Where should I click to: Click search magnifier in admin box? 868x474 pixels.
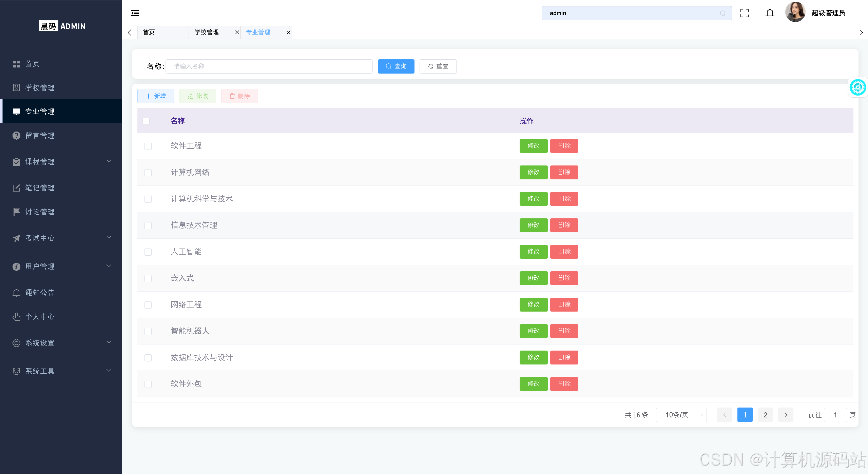[722, 13]
